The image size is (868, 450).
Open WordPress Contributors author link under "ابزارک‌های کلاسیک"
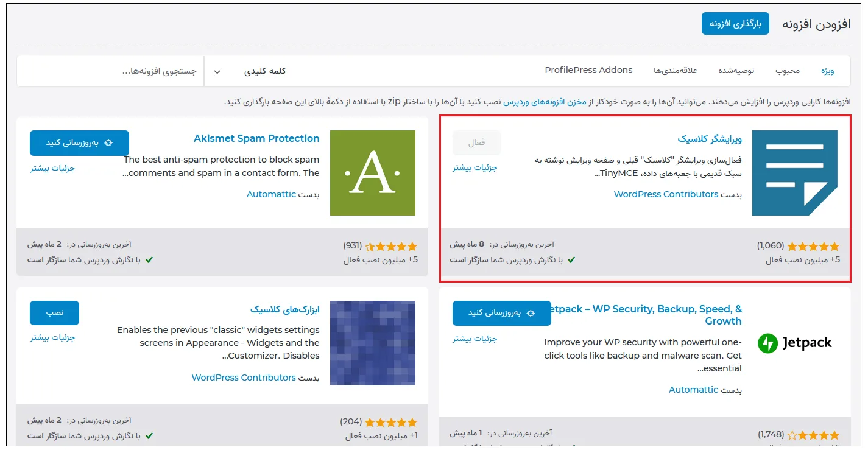(x=244, y=378)
